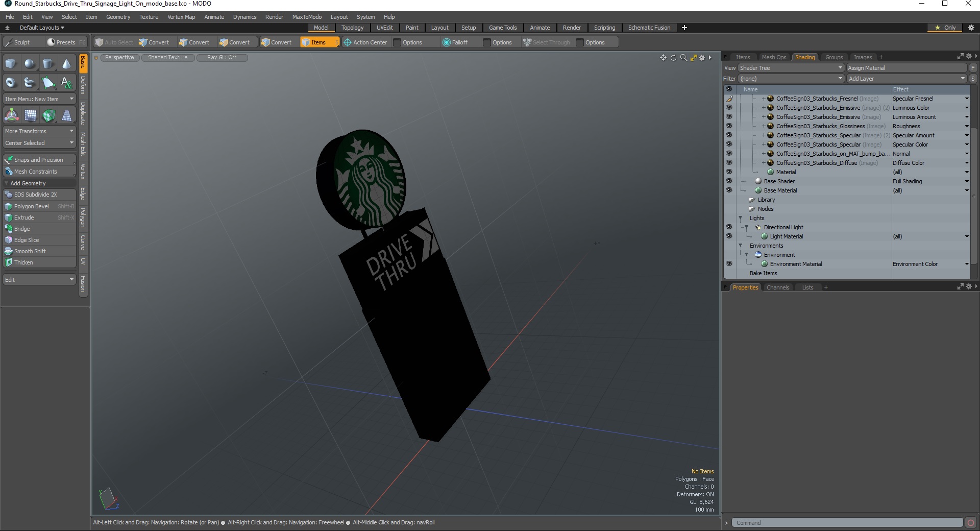Activate the checkered cube element tool

pyautogui.click(x=48, y=115)
